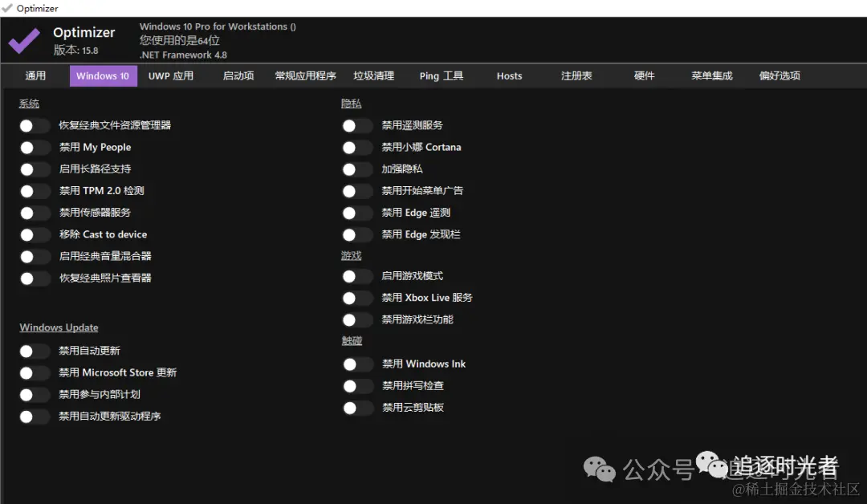This screenshot has height=504, width=867.
Task: Enable the 加强隐私 switch
Action: click(356, 169)
